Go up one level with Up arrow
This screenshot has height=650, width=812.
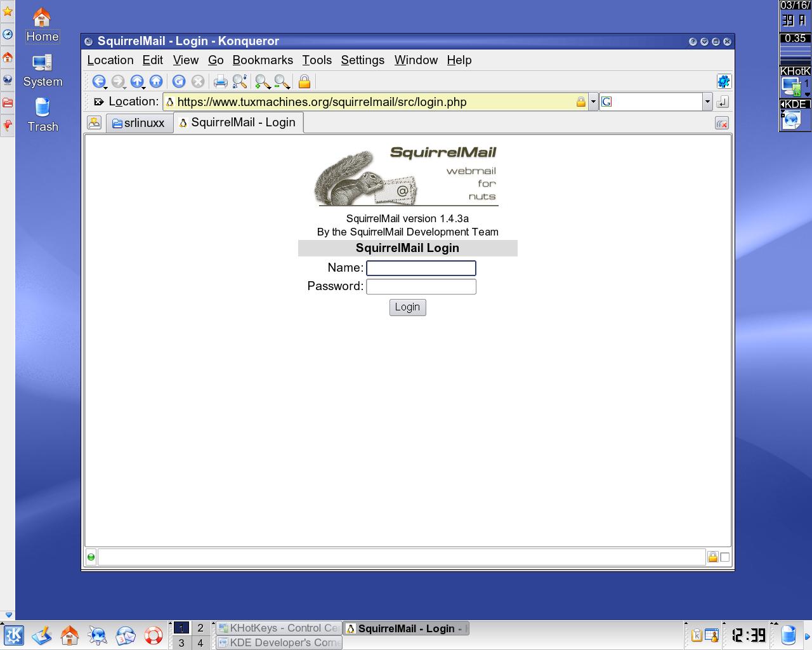tap(136, 81)
